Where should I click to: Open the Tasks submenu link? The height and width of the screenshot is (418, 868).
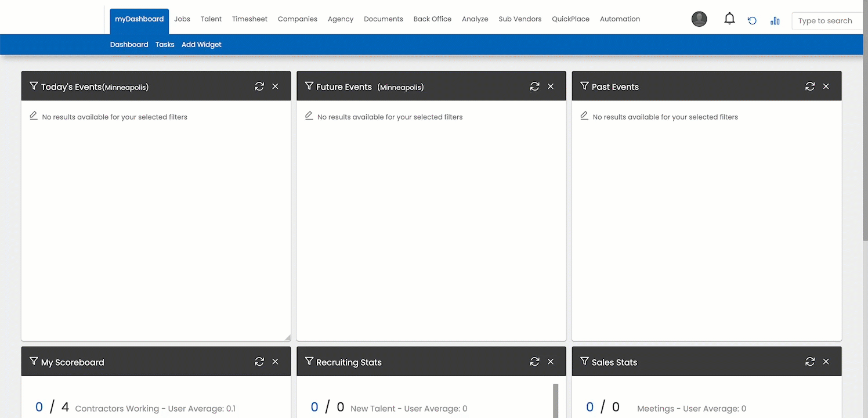(165, 45)
